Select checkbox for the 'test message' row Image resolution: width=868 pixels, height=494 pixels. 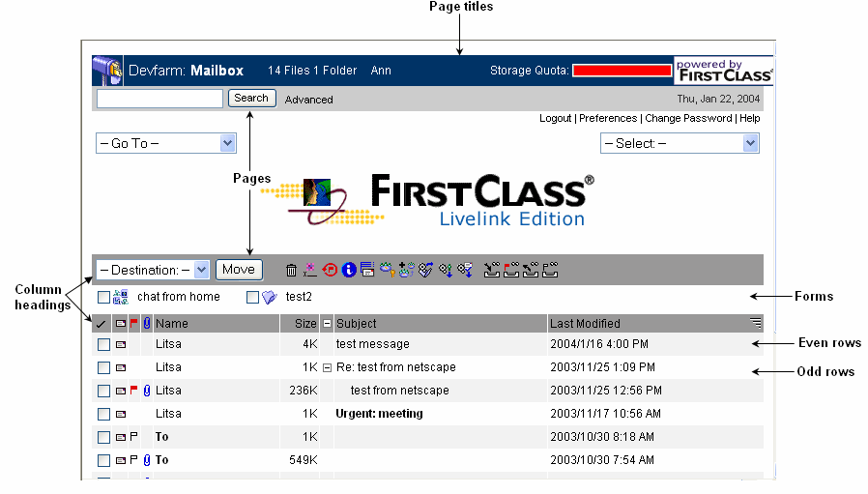click(103, 344)
